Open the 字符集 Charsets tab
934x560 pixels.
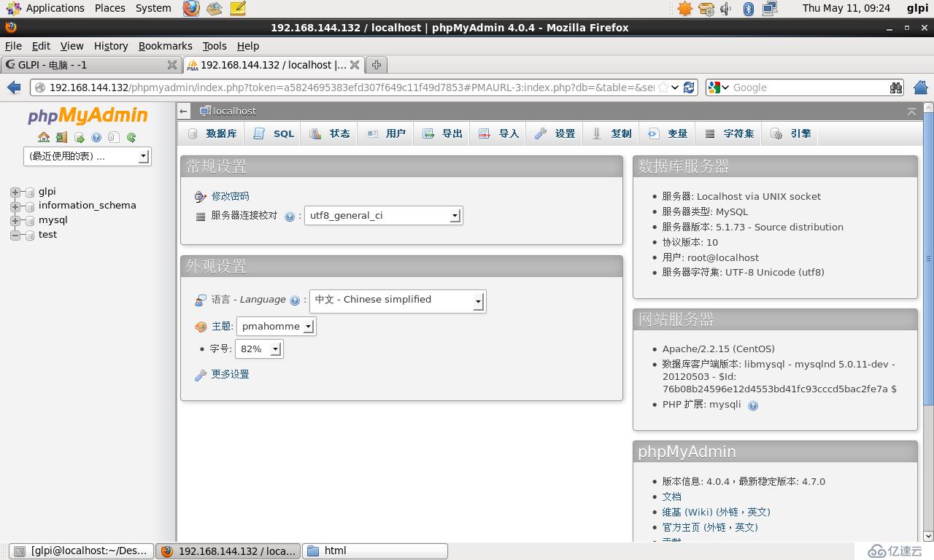click(x=729, y=133)
